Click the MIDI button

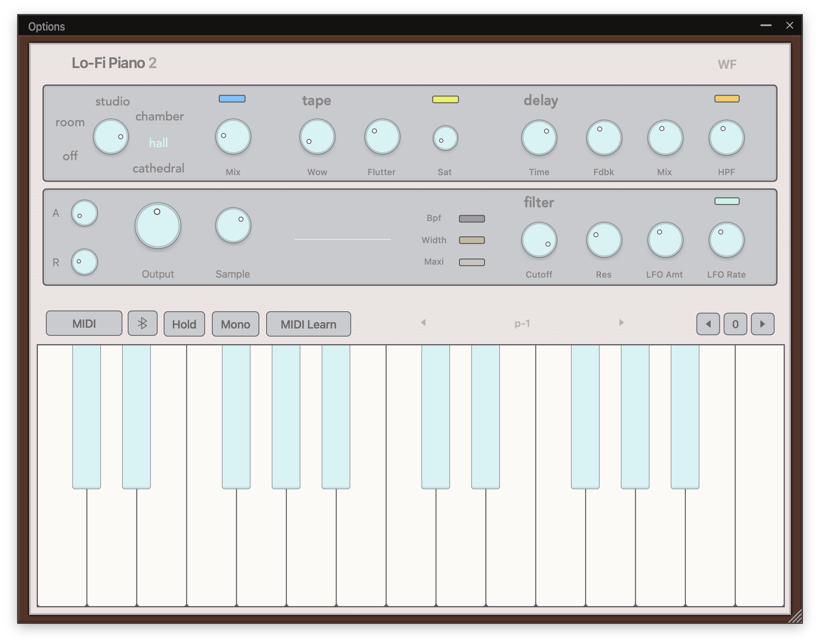[x=84, y=324]
